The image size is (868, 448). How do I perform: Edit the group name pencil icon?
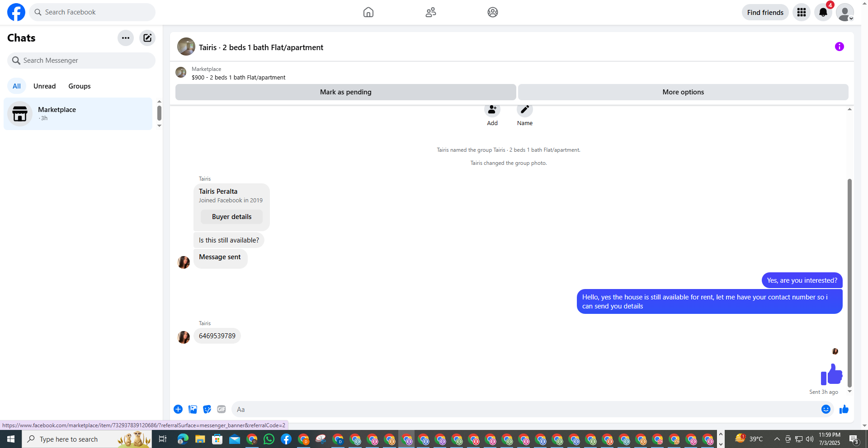[x=525, y=110]
